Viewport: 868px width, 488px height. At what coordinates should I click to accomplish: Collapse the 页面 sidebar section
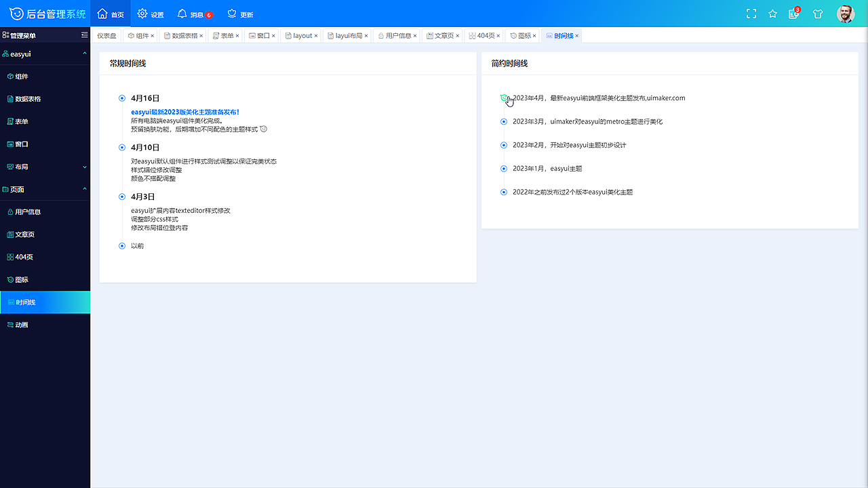pos(45,188)
